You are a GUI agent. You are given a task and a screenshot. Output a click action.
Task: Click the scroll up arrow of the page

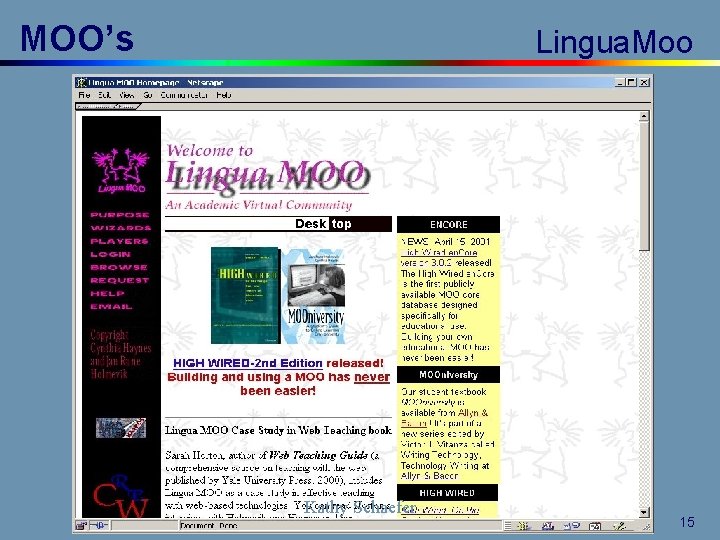[x=644, y=116]
